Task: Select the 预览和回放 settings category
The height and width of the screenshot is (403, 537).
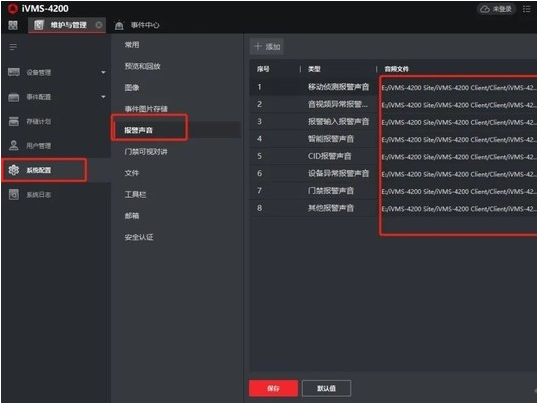Action: point(142,66)
